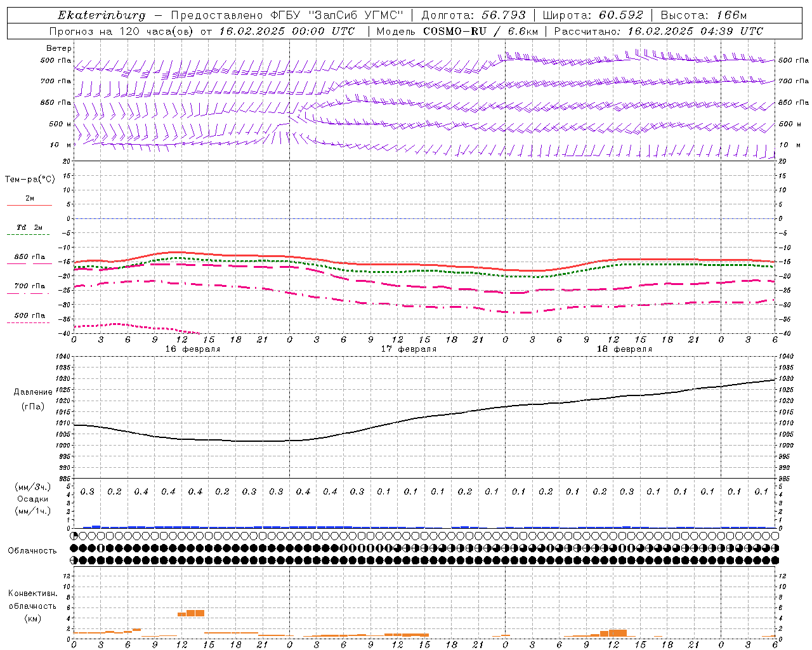Click the Рассчитано calculation timestamp

[658, 31]
